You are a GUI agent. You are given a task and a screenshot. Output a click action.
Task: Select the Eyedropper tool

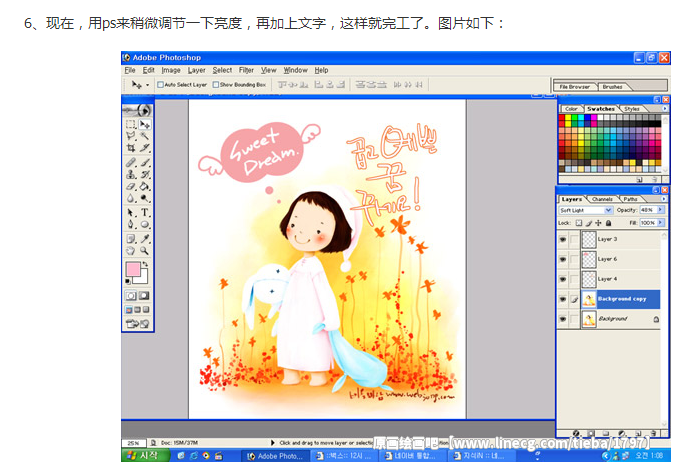145,238
